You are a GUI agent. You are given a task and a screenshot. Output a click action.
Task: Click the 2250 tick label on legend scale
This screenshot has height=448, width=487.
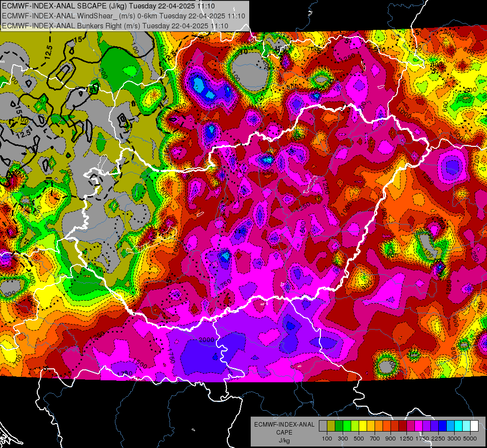click(x=438, y=439)
